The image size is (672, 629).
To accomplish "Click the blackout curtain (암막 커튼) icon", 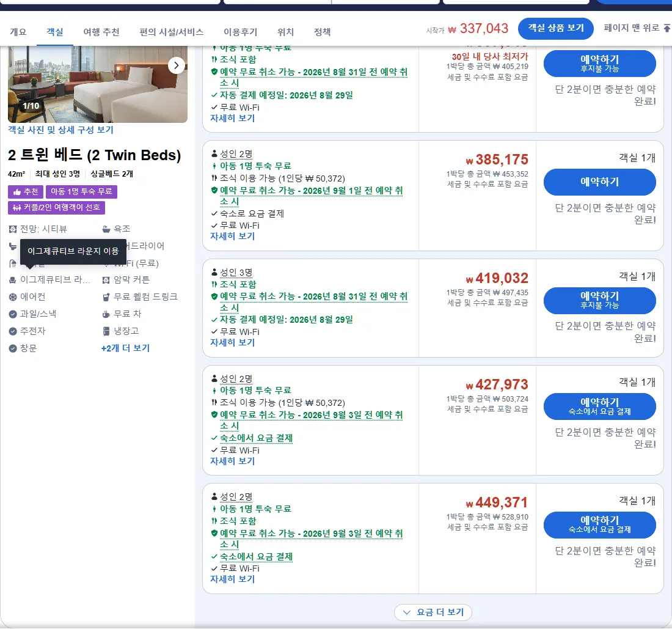I will (106, 280).
